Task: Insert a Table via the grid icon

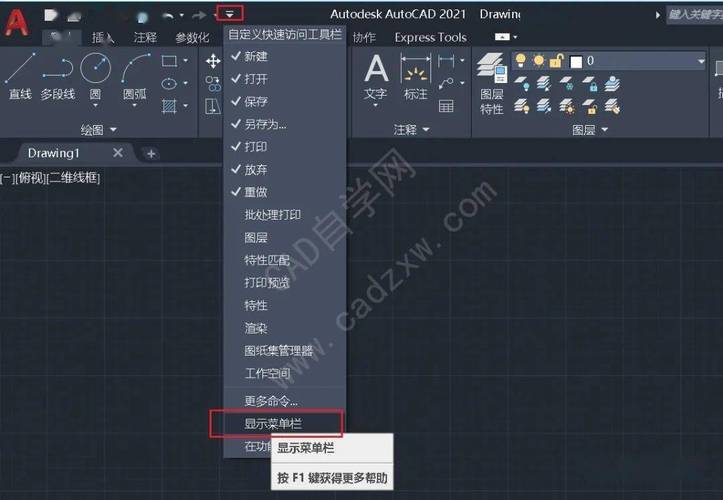Action: point(446,107)
